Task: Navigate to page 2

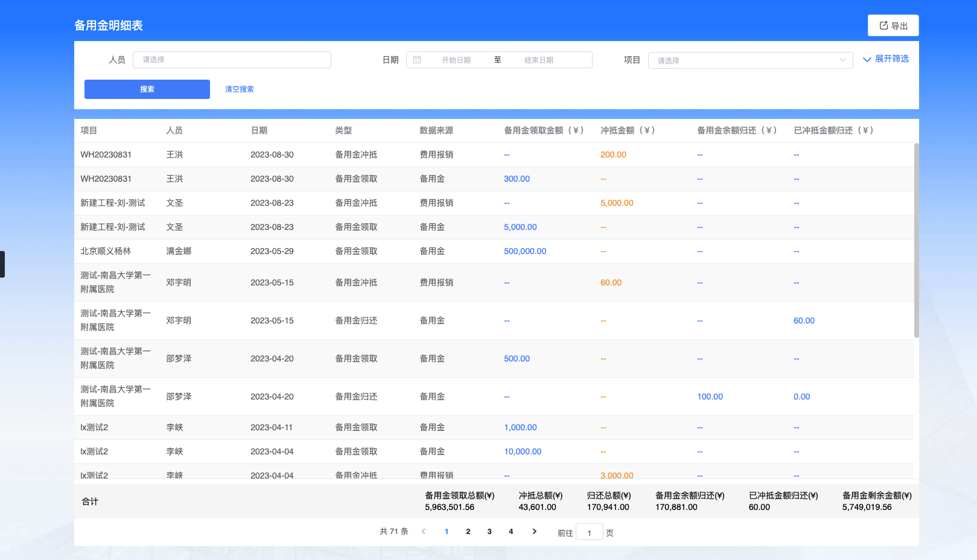Action: 468,532
